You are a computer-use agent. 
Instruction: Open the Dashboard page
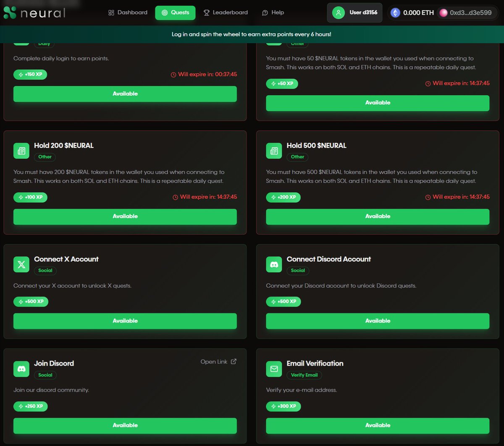tap(128, 13)
